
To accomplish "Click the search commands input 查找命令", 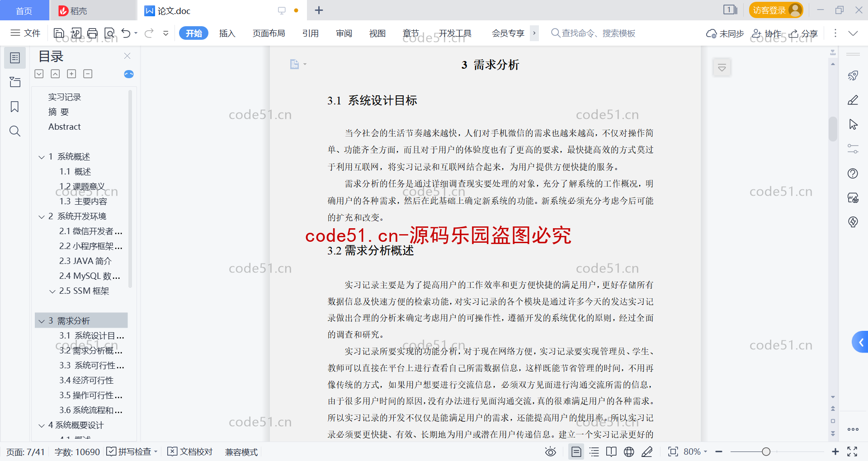I will (594, 33).
